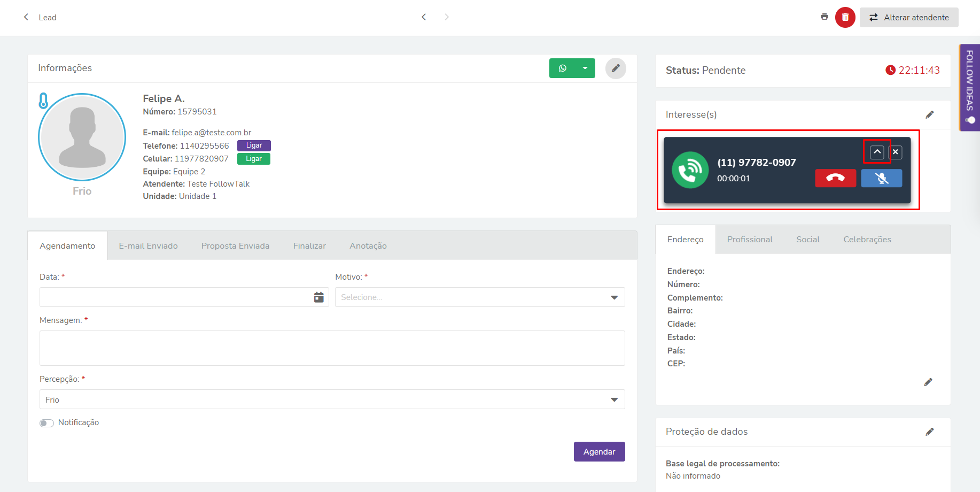Toggle the Notificação switch
Viewport: 980px width, 492px height.
click(x=46, y=423)
